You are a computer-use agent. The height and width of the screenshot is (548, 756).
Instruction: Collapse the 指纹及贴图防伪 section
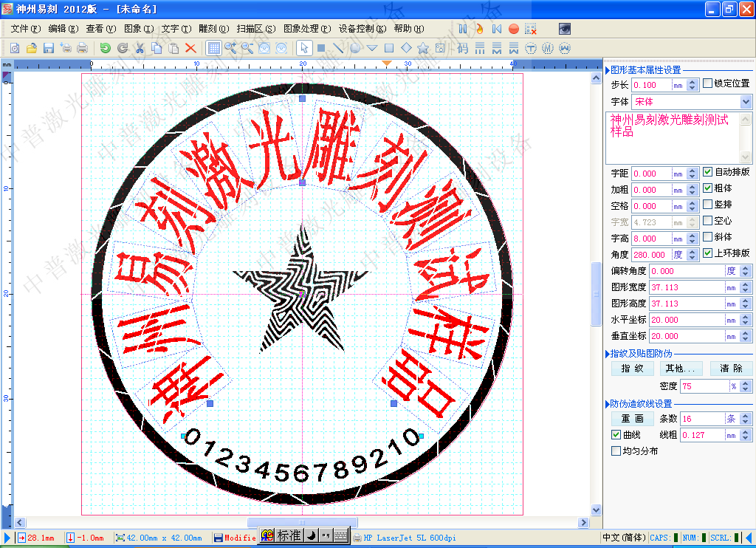click(x=608, y=354)
